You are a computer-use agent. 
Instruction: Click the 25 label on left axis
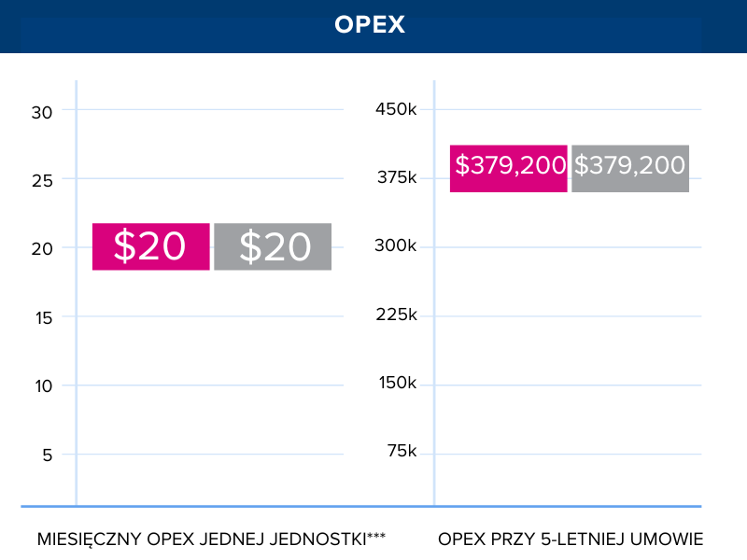(42, 179)
